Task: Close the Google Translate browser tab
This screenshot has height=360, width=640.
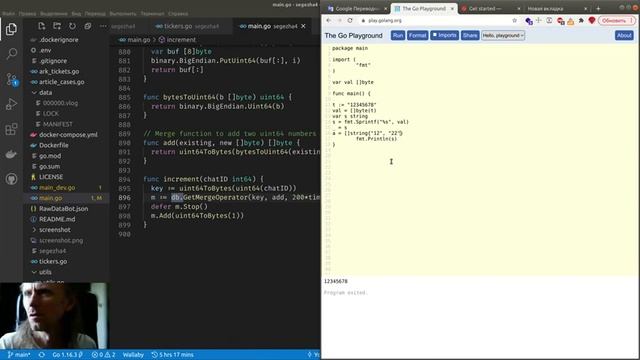Action: tap(385, 9)
